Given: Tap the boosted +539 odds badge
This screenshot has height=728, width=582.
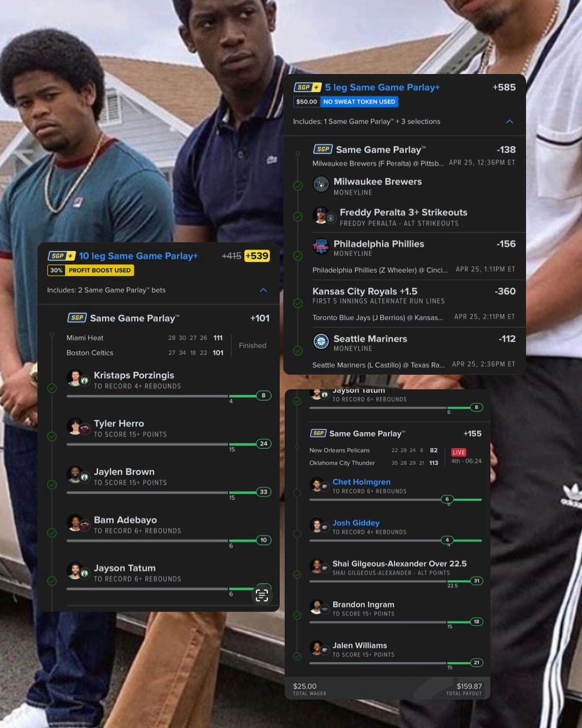Looking at the screenshot, I should 257,256.
